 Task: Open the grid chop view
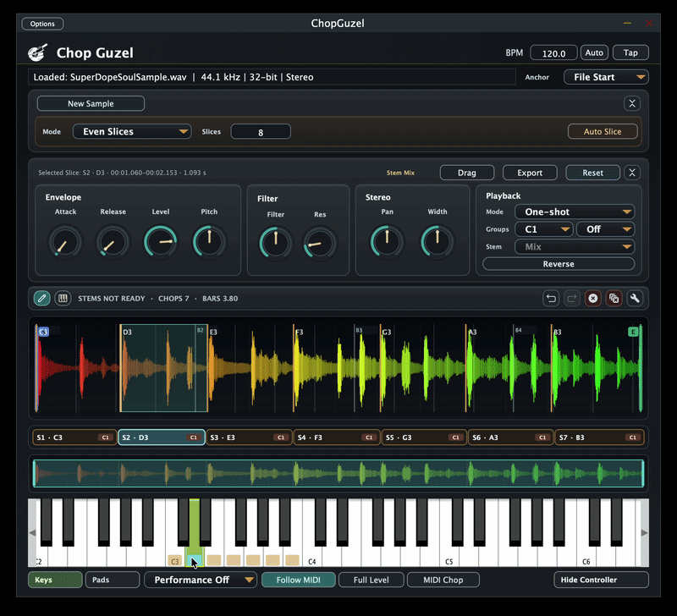63,298
